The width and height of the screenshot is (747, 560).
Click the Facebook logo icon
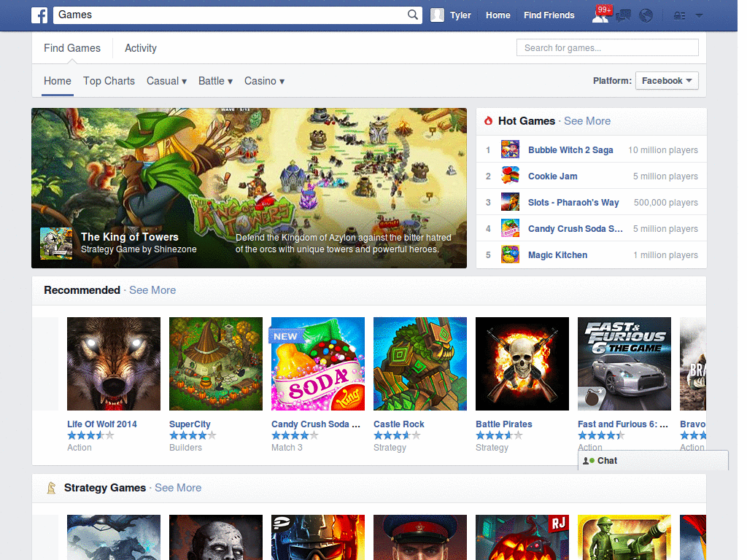coord(39,15)
